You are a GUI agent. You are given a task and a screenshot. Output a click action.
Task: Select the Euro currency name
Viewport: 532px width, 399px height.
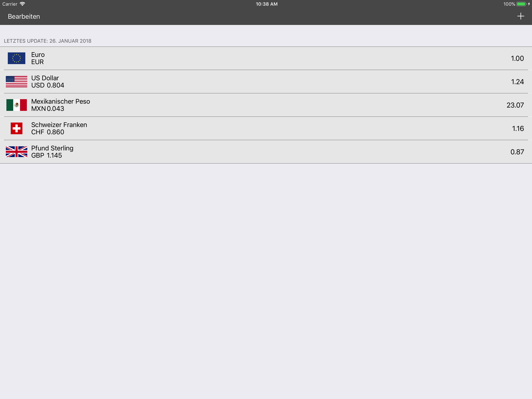pyautogui.click(x=38, y=55)
